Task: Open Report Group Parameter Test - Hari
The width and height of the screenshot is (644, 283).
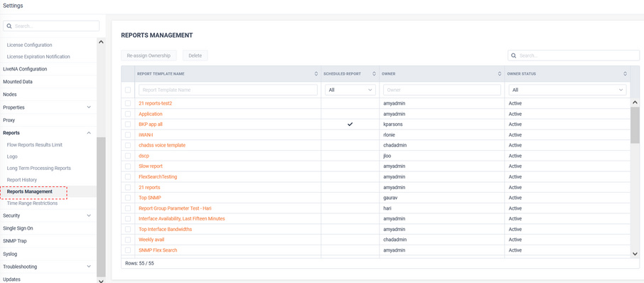Action: point(175,208)
